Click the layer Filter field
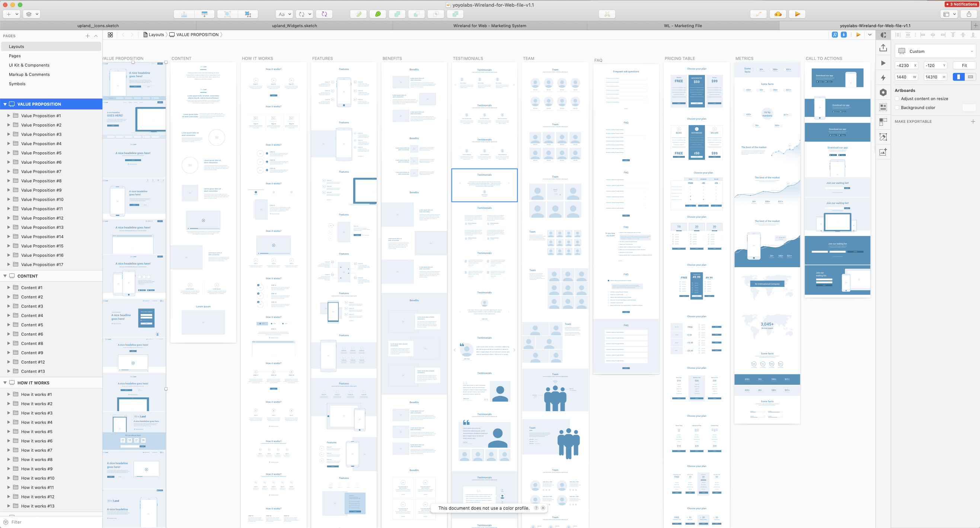Viewport: 980px width, 528px height. (x=51, y=522)
